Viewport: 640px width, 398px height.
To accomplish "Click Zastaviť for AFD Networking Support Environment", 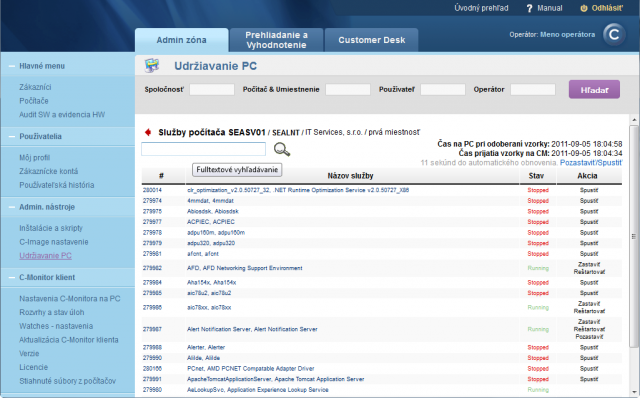I will pyautogui.click(x=589, y=265).
